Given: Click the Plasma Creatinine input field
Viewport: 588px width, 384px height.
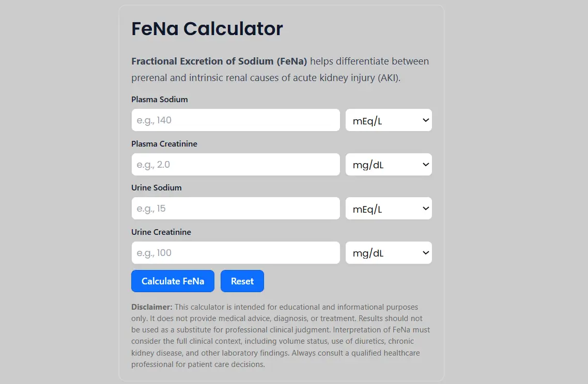Looking at the screenshot, I should (x=235, y=164).
